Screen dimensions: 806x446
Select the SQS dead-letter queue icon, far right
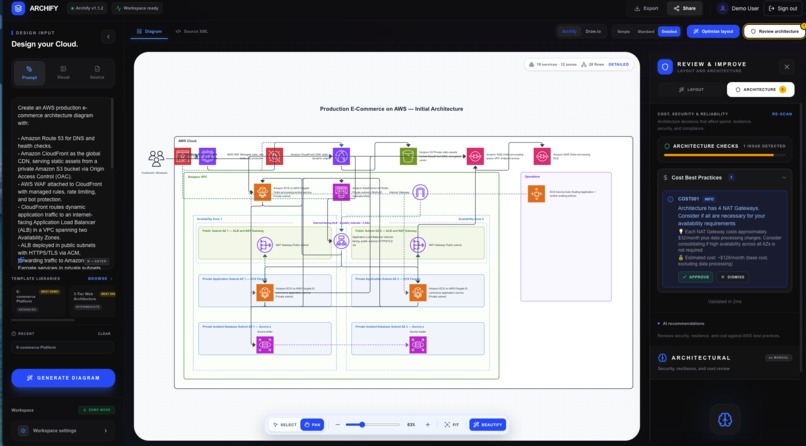pos(542,156)
